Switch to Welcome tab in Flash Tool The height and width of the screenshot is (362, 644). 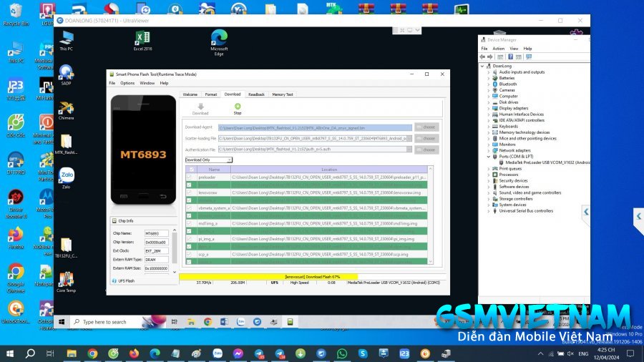pos(190,94)
